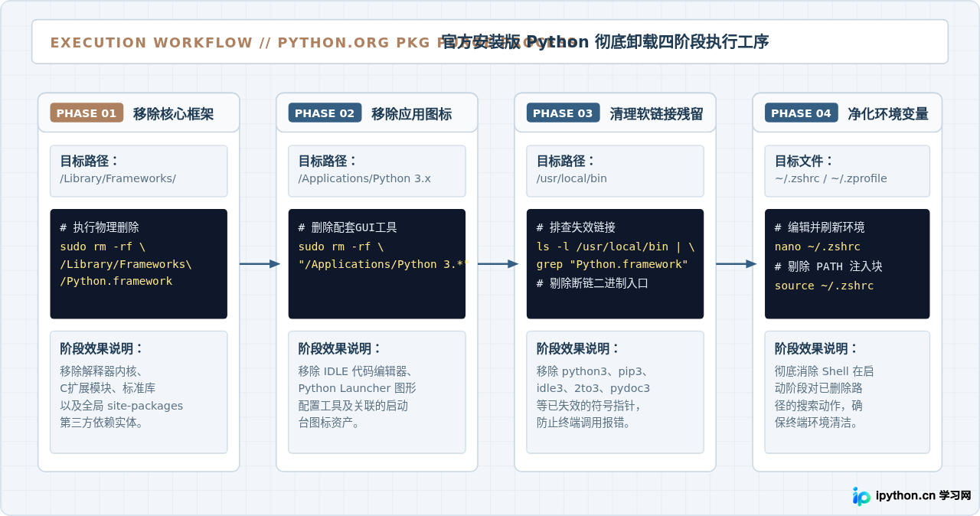This screenshot has height=516, width=980.
Task: Click code line "nano ~/.zshrc"
Action: pos(817,247)
